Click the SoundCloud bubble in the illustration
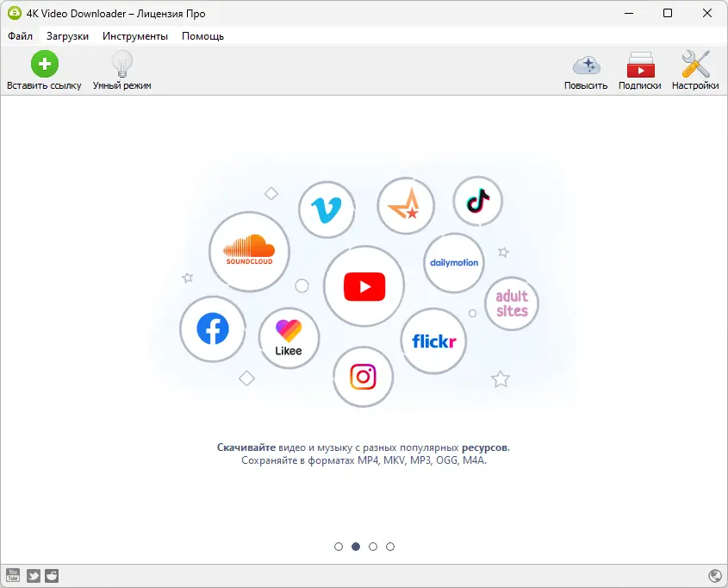 tap(248, 252)
